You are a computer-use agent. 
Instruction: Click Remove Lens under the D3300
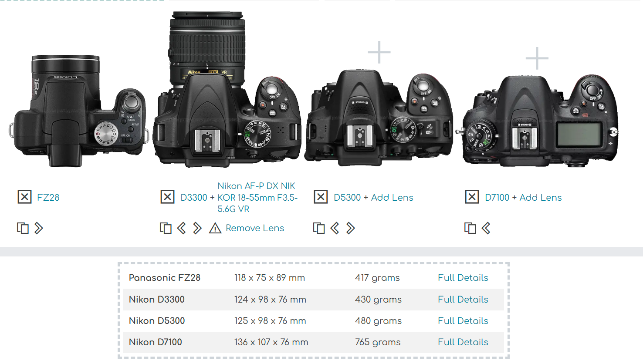pos(255,228)
